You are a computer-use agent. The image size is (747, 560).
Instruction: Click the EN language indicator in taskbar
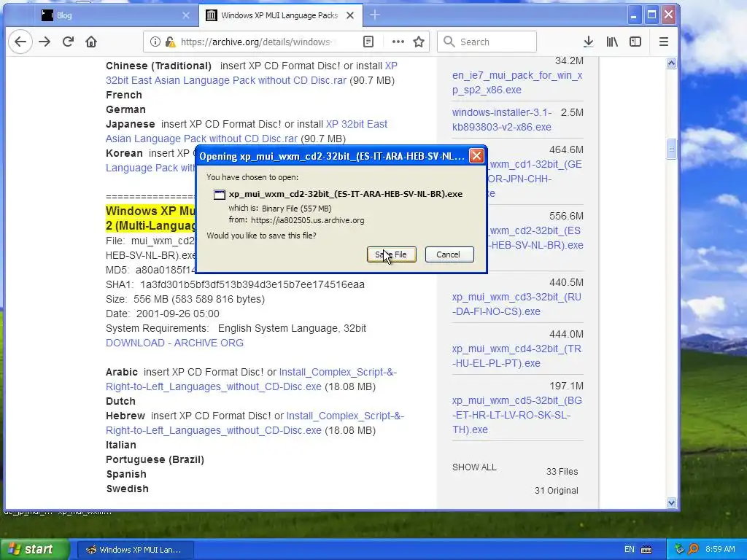click(629, 550)
